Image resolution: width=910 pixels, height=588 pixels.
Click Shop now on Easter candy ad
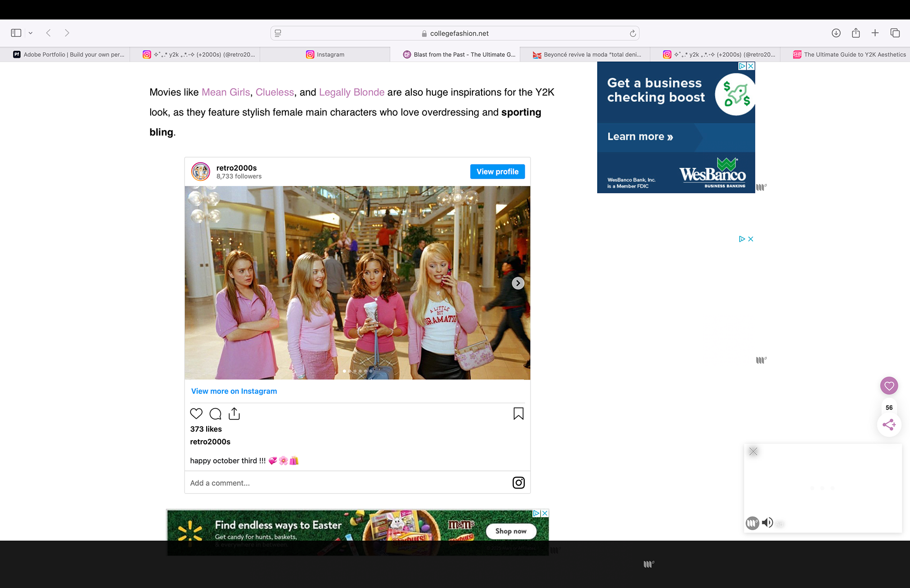point(511,531)
